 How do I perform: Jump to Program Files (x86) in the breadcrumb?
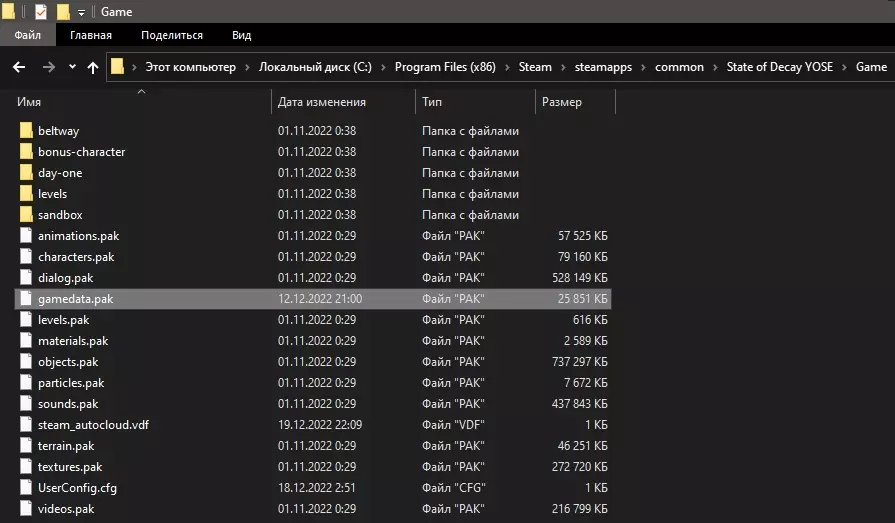coord(446,67)
